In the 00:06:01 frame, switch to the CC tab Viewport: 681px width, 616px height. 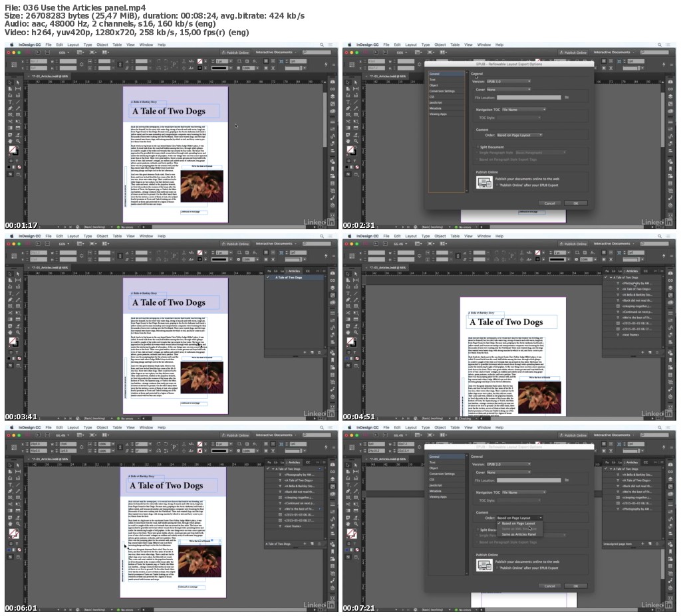(307, 462)
